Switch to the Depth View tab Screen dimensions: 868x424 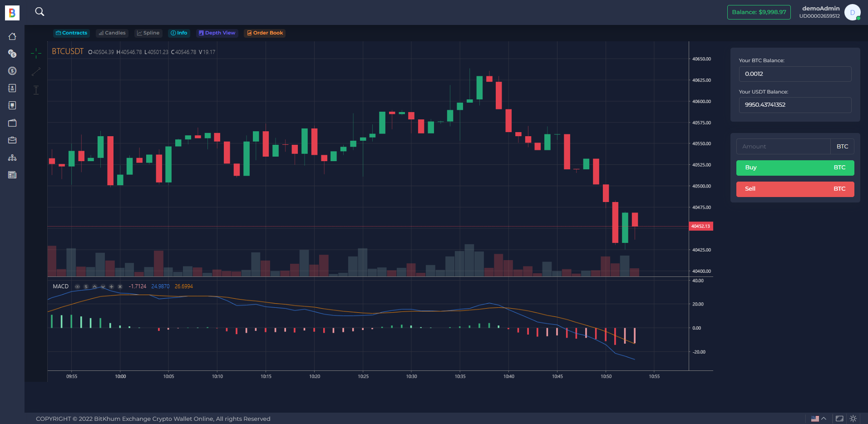tap(217, 33)
